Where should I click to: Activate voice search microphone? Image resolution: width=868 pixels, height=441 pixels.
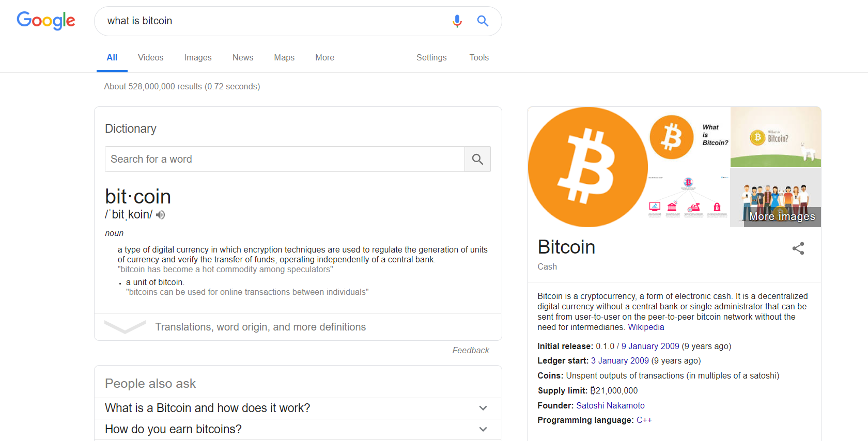pos(457,21)
